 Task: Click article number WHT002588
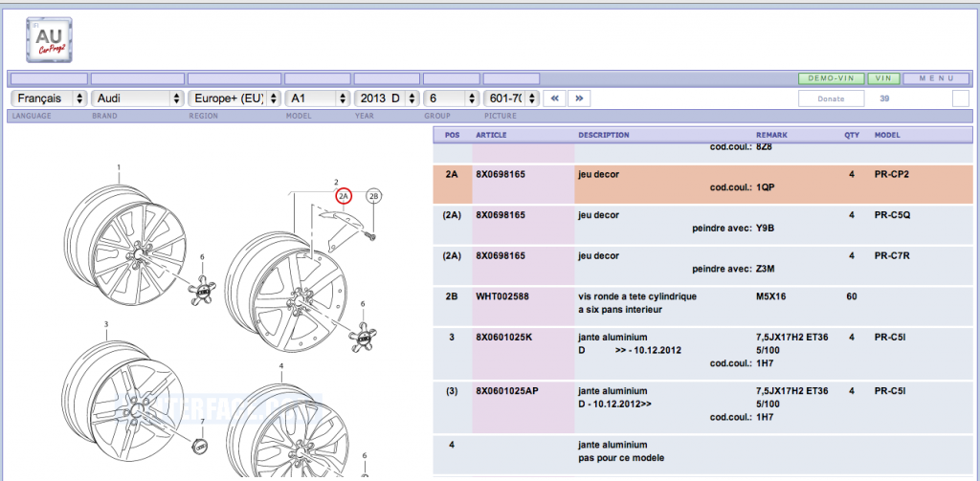point(502,296)
